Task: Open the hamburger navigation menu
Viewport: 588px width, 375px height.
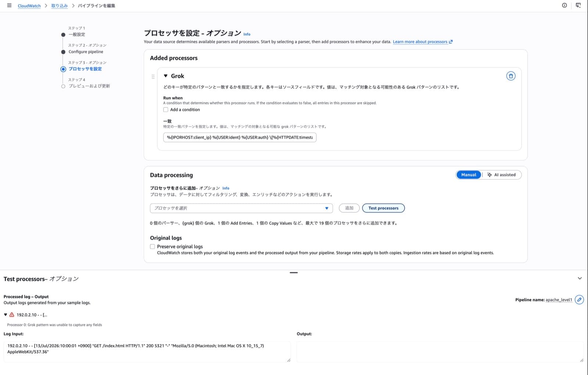Action: click(x=9, y=6)
